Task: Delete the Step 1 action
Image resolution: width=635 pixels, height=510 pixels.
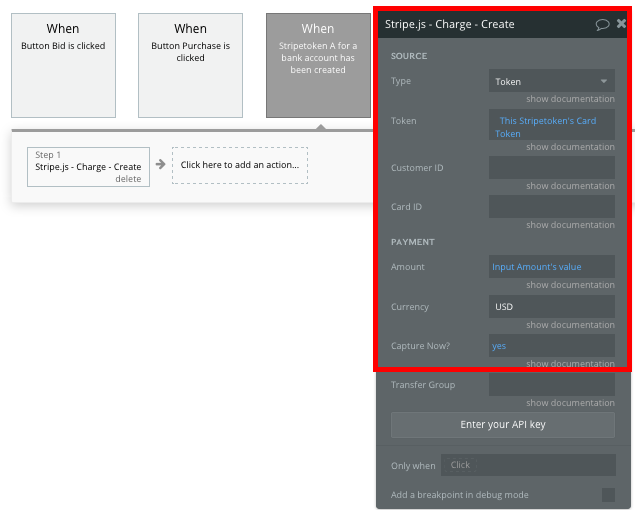Action: 128,179
